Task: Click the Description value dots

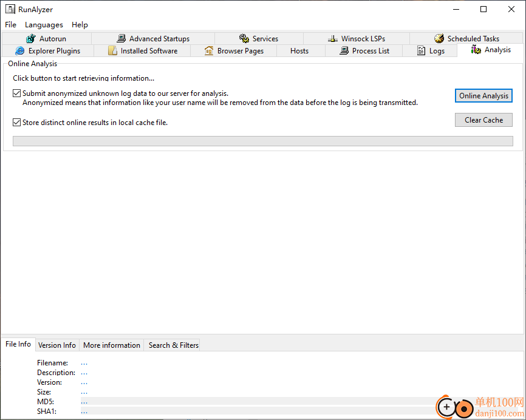Action: tap(84, 373)
